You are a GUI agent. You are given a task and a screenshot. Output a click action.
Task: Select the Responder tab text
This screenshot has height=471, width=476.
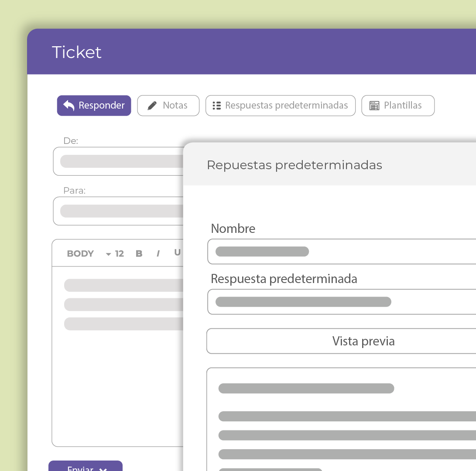101,105
